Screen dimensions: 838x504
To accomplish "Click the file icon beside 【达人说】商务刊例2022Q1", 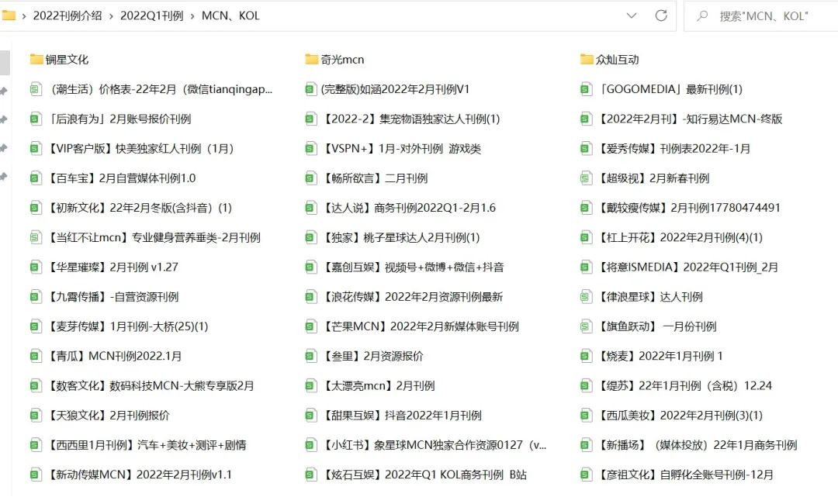I will click(311, 208).
